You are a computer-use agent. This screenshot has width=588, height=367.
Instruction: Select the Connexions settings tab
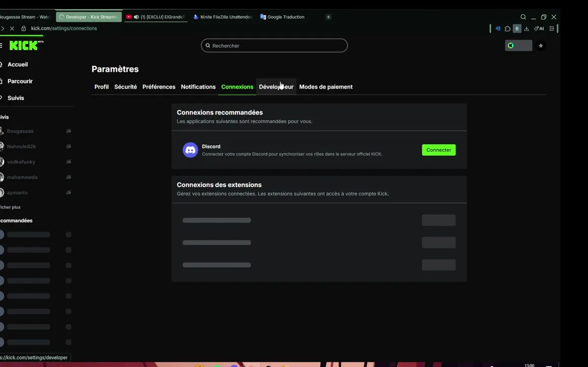pyautogui.click(x=237, y=87)
